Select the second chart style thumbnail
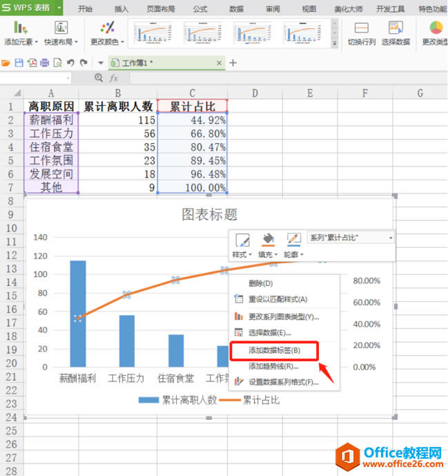This screenshot has height=476, width=448. pos(202,32)
